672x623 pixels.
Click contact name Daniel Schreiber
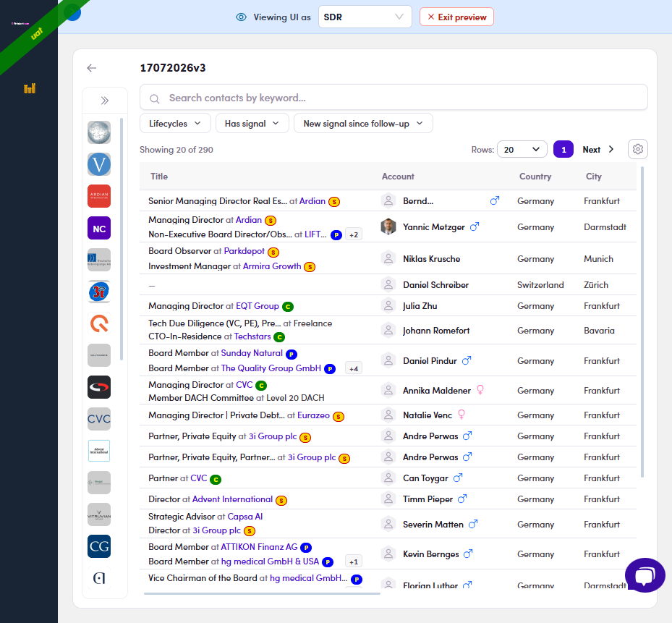coord(435,285)
